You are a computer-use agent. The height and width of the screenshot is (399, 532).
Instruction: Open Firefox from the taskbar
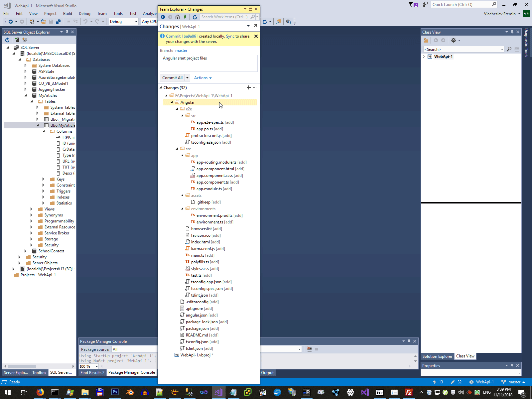(40, 392)
